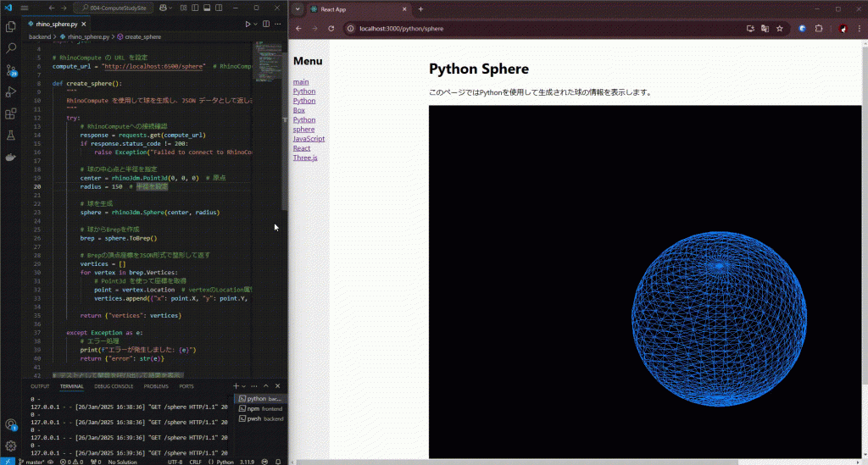Screen dimensions: 868x465
Task: Switch to the PROBLEMS panel tab
Action: pos(156,386)
